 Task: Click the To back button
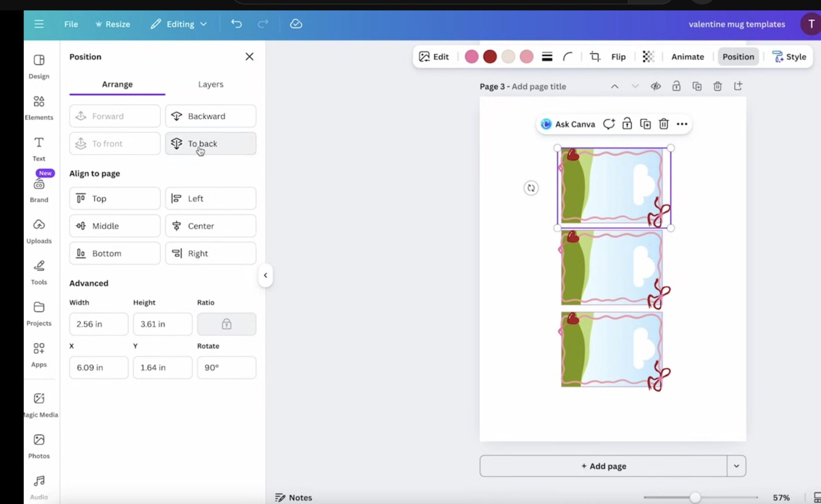210,143
